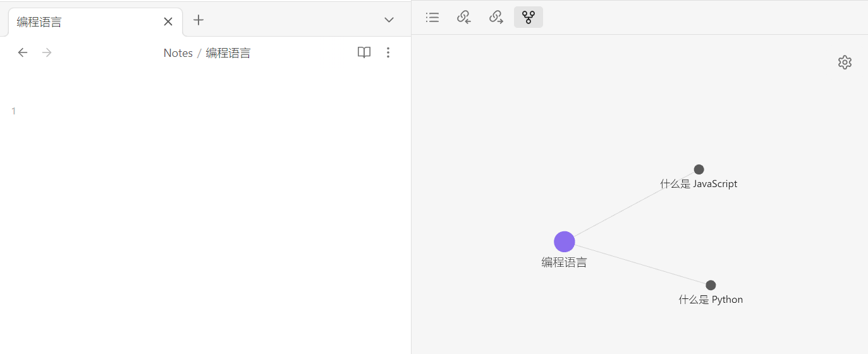Navigate back with the left arrow
The height and width of the screenshot is (354, 868).
pos(23,52)
